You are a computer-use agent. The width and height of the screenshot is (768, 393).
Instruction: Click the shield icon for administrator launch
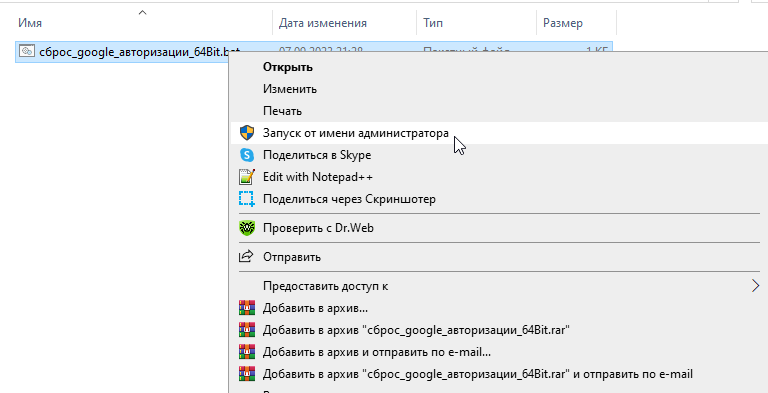pyautogui.click(x=247, y=133)
